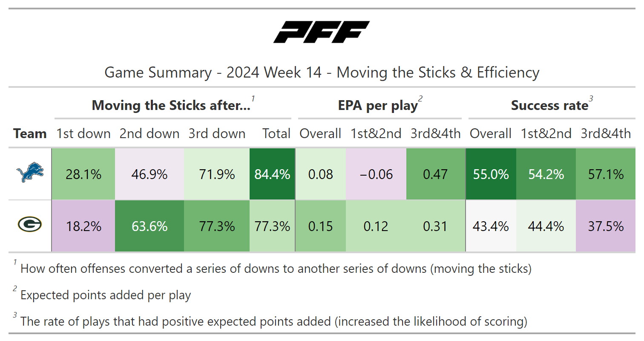Image resolution: width=644 pixels, height=341 pixels.
Task: Select the EPA per play group header
Action: (x=378, y=105)
